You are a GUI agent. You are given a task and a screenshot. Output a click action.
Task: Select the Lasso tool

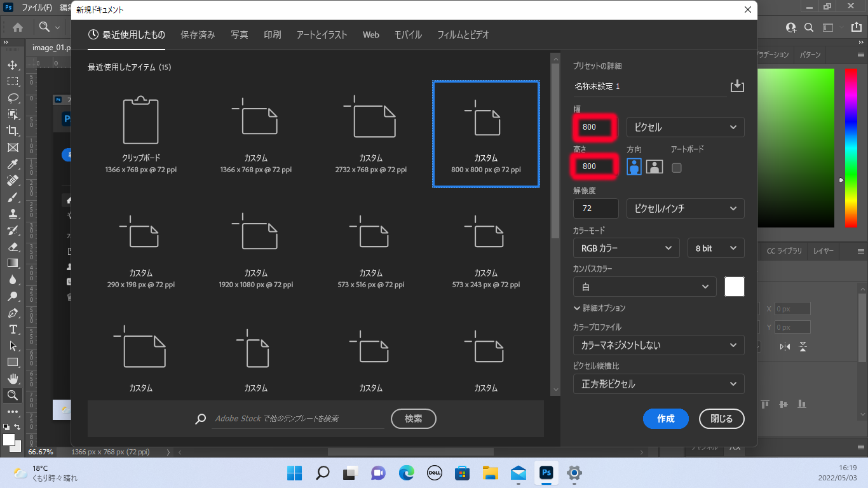click(x=13, y=98)
